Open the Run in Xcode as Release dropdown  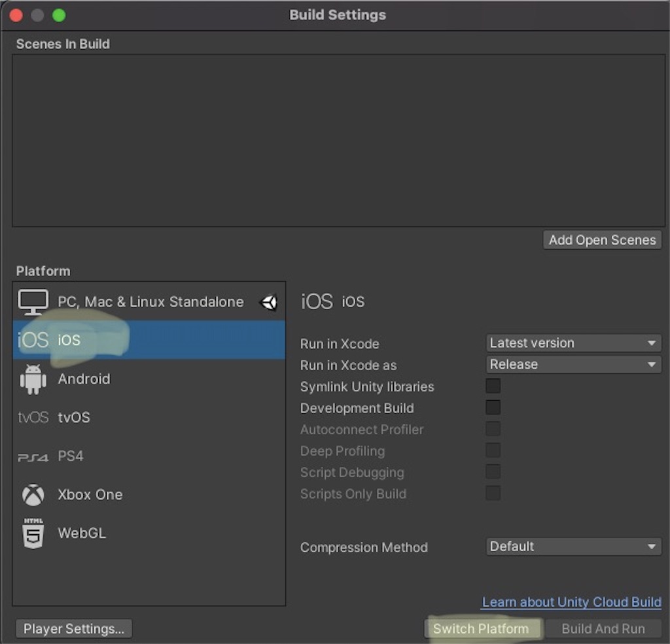tap(573, 364)
